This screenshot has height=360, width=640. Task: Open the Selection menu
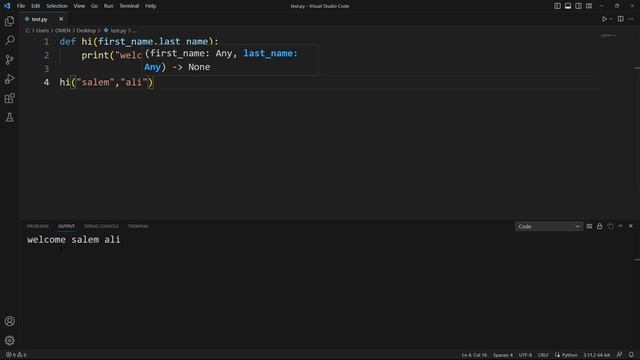click(x=57, y=6)
